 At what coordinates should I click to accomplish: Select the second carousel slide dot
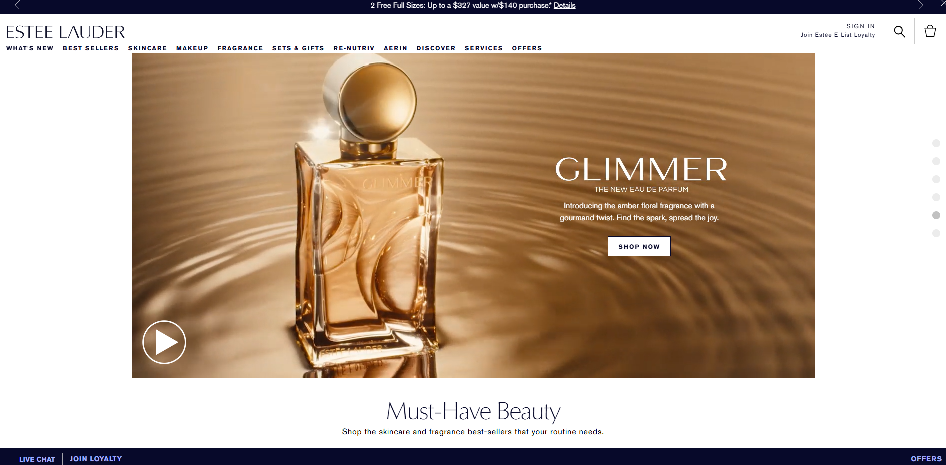click(936, 161)
